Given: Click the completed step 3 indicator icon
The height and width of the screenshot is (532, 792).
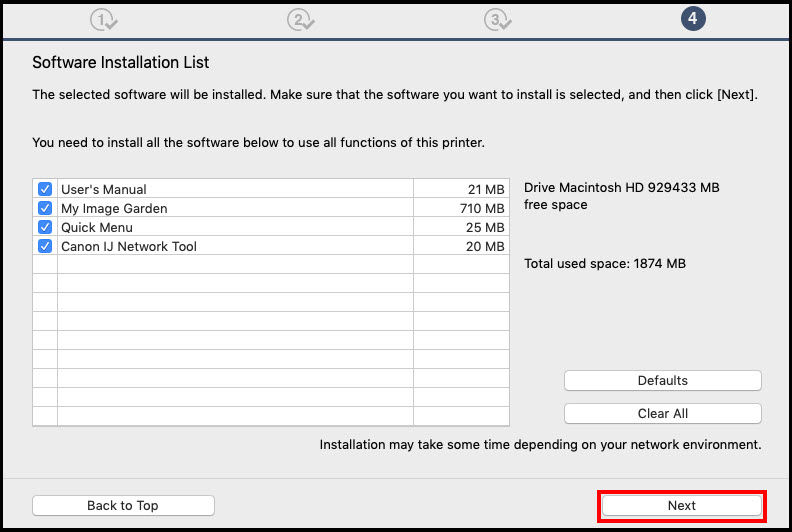Looking at the screenshot, I should [x=498, y=20].
